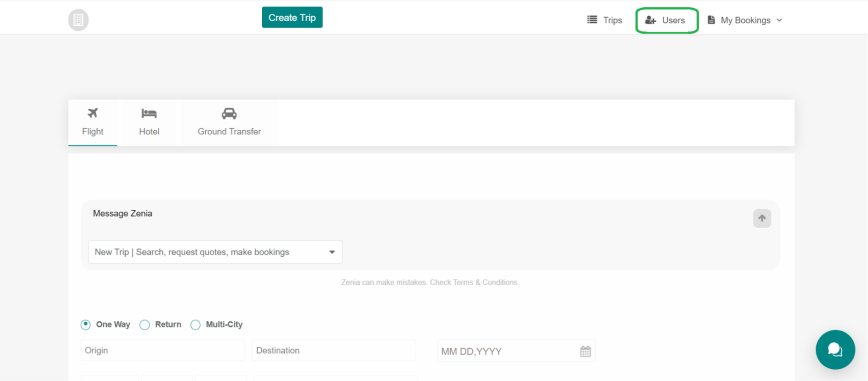Click the Trips list icon
The image size is (868, 381).
[x=592, y=20]
